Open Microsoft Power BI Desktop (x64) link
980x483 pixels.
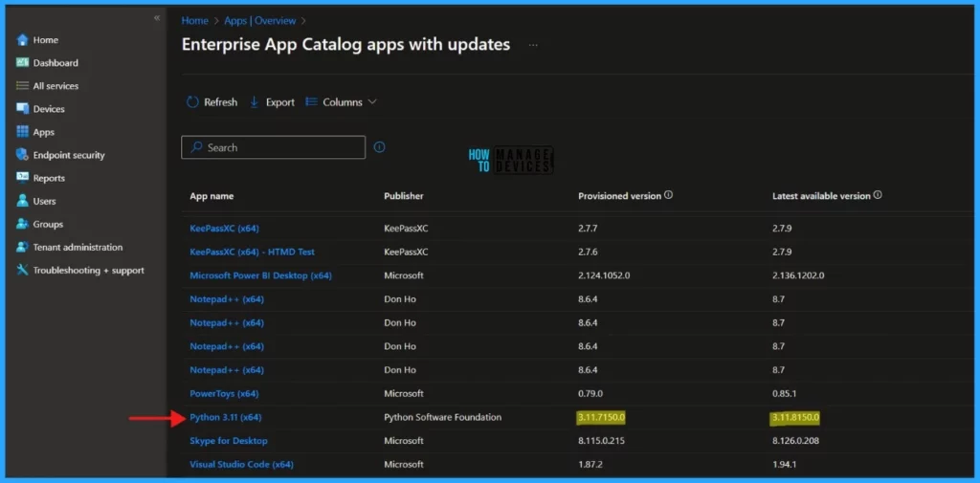[260, 274]
